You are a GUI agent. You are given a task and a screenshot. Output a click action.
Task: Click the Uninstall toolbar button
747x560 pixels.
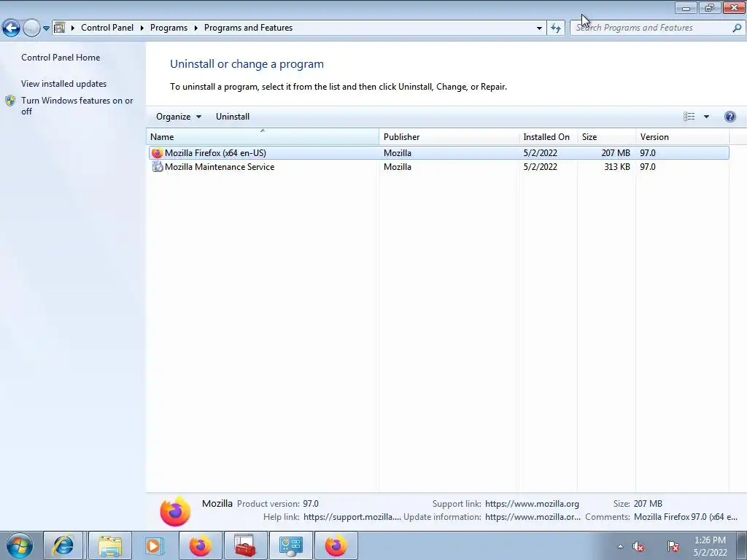(233, 117)
